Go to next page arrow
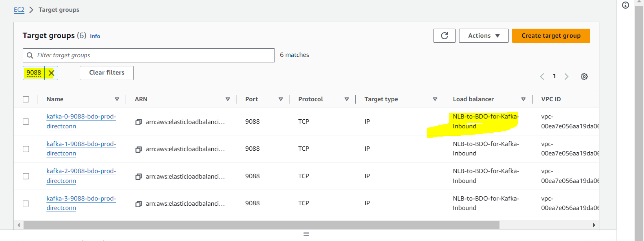 pyautogui.click(x=566, y=77)
